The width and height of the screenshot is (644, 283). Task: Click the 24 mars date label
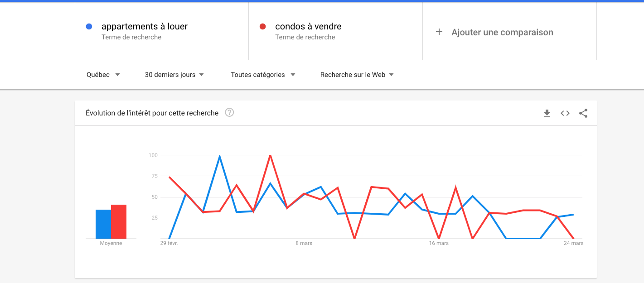click(x=574, y=243)
